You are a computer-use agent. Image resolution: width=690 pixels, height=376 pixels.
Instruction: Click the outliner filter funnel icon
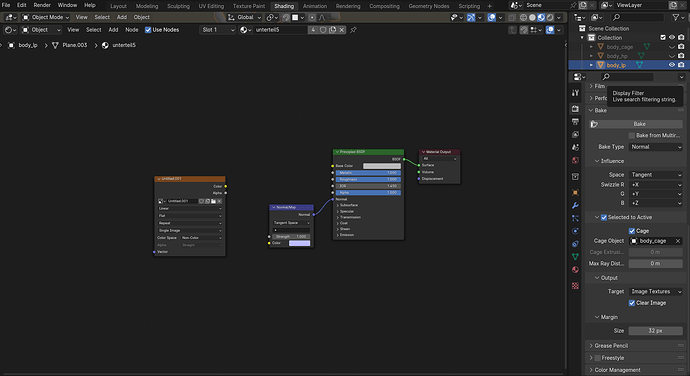675,17
